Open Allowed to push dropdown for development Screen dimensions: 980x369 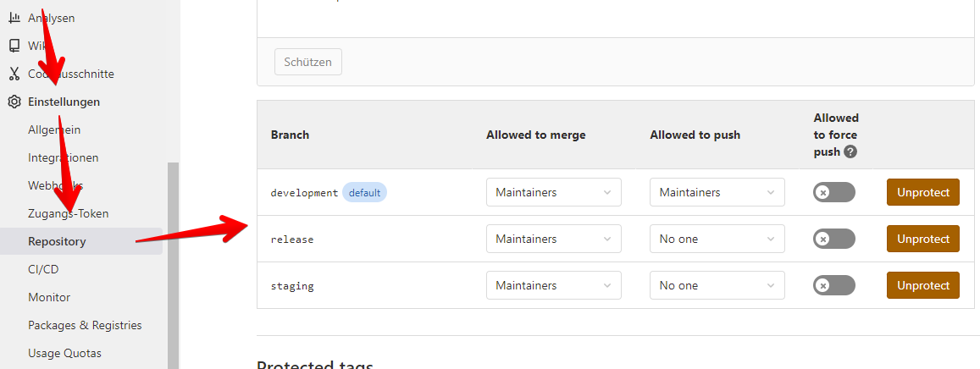717,192
